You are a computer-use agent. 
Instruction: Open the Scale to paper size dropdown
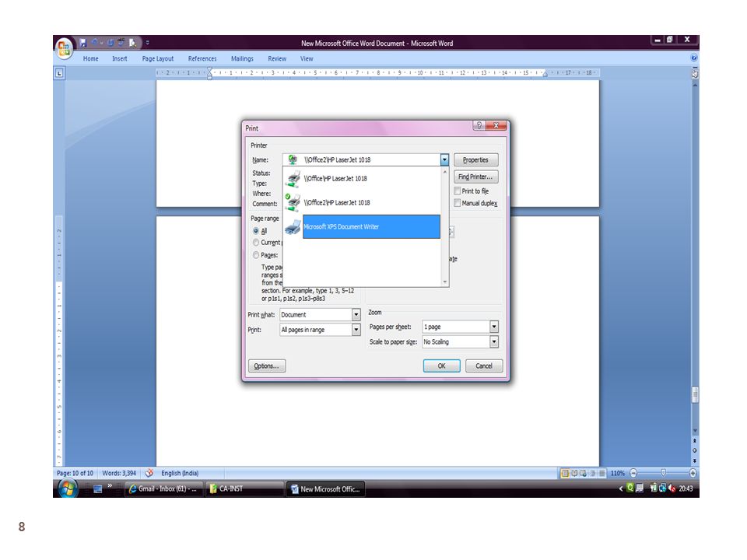coord(494,342)
